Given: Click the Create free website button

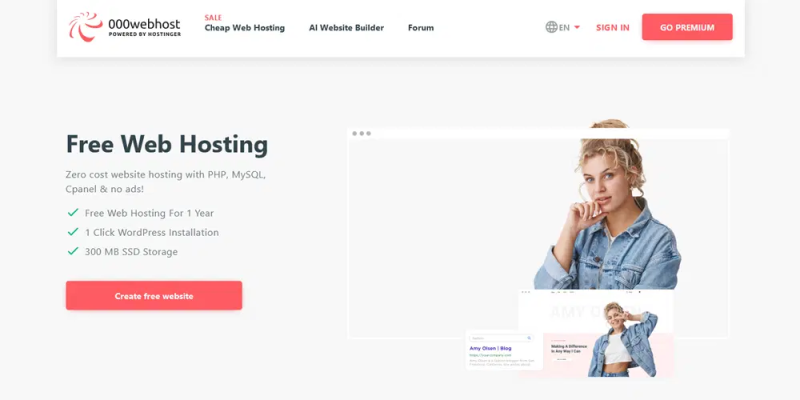Looking at the screenshot, I should (x=154, y=295).
